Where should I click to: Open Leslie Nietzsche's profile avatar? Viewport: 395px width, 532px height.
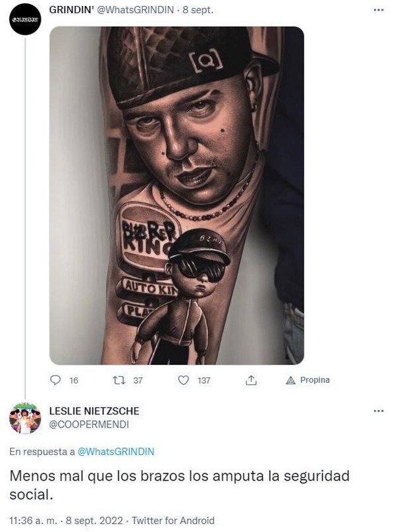(x=25, y=418)
